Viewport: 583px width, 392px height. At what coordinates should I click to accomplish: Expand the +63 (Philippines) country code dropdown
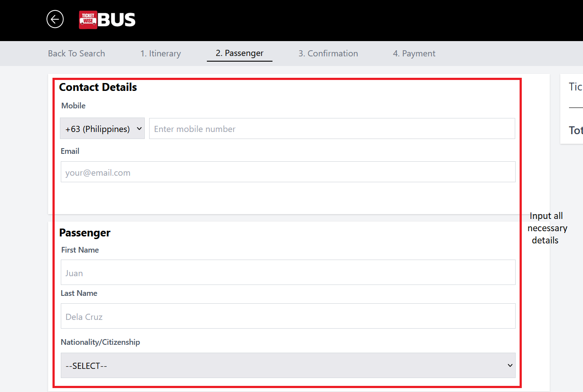pyautogui.click(x=102, y=128)
